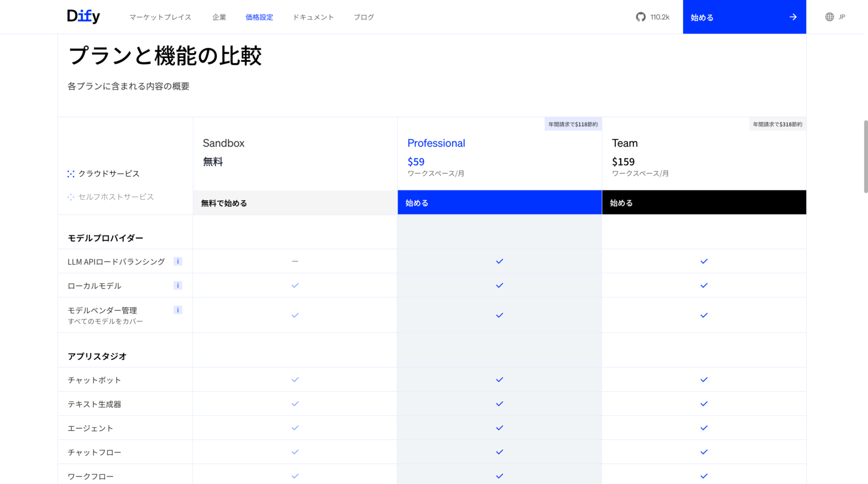Click the Professional checkmark for モデルベンダー管理
Viewport: 868px width, 484px height.
coord(500,315)
